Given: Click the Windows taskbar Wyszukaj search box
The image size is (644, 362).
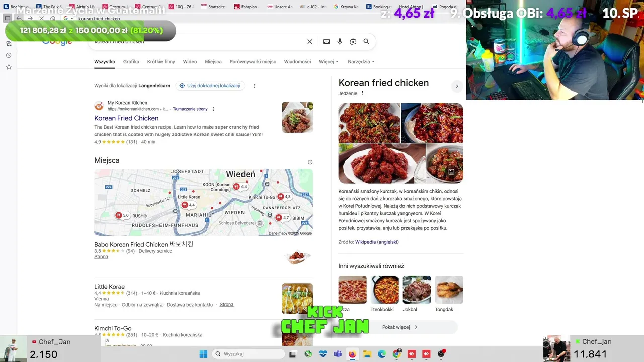Looking at the screenshot, I should [249, 354].
